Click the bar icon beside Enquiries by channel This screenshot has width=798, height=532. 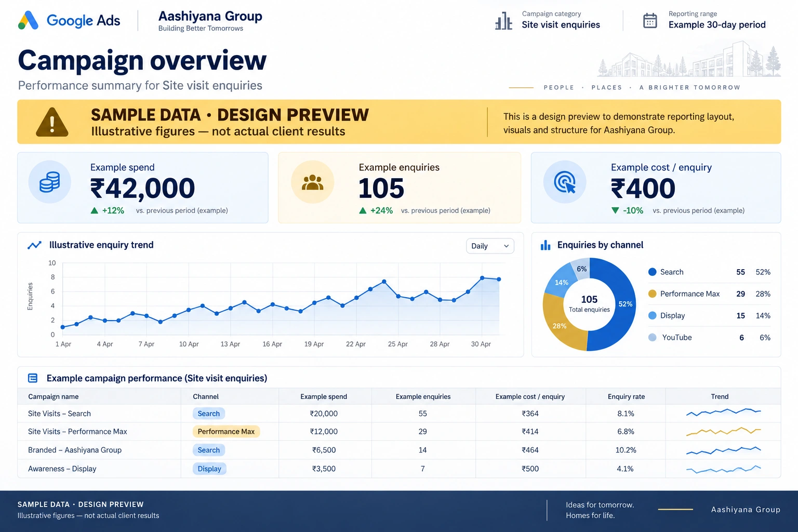coord(546,245)
